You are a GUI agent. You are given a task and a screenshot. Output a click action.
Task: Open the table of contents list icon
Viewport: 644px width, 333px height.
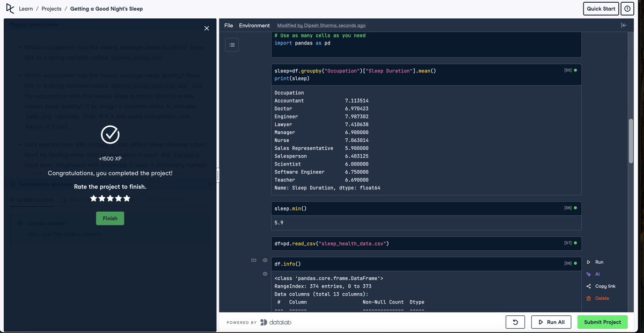coord(232,45)
